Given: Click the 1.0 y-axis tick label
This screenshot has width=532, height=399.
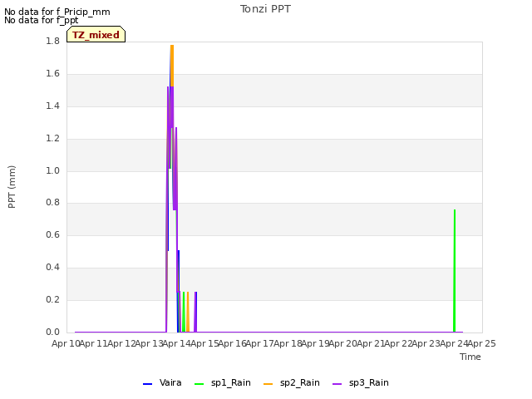Looking at the screenshot, I should pyautogui.click(x=52, y=170).
